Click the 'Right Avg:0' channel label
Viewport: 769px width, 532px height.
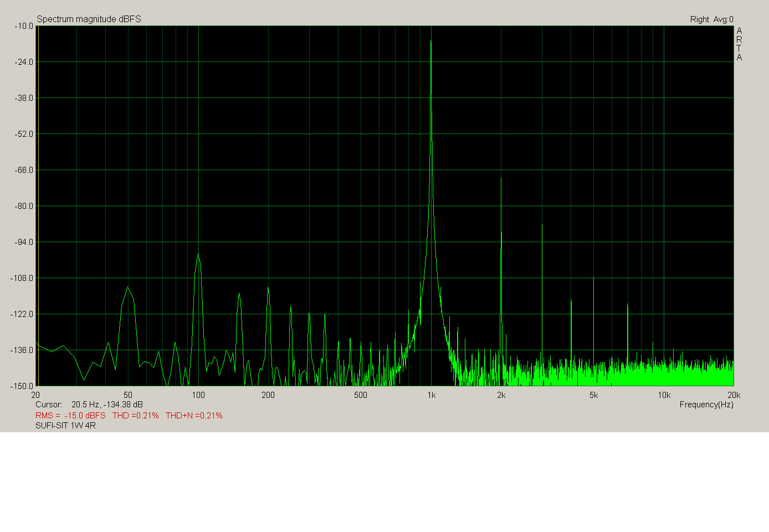711,19
